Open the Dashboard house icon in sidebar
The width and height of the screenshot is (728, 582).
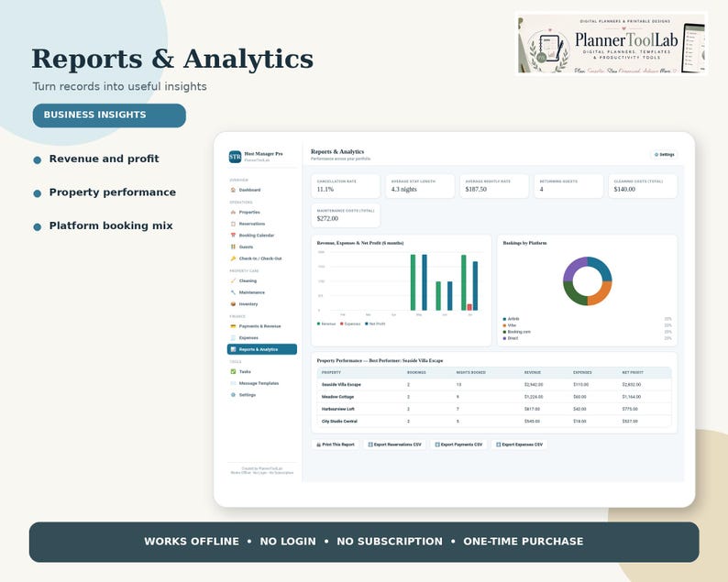coord(233,190)
